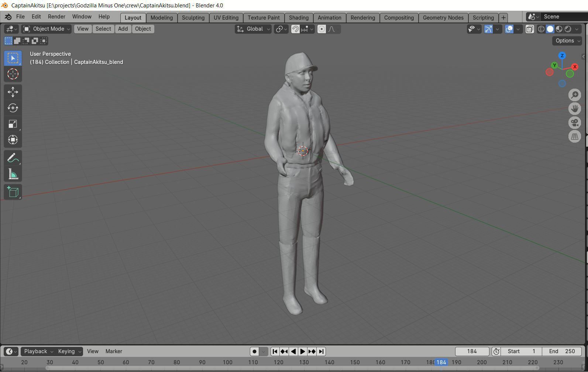Open the Marker menu in timeline

tap(114, 351)
